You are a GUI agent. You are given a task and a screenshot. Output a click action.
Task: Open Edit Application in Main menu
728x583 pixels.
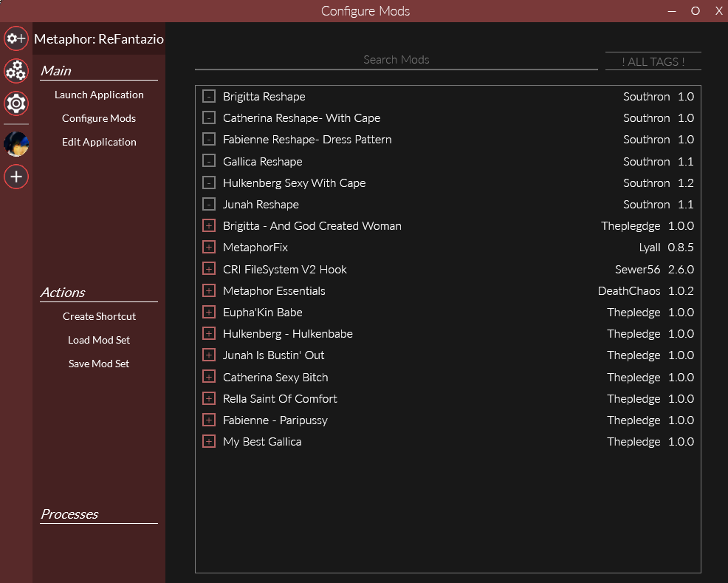[99, 142]
